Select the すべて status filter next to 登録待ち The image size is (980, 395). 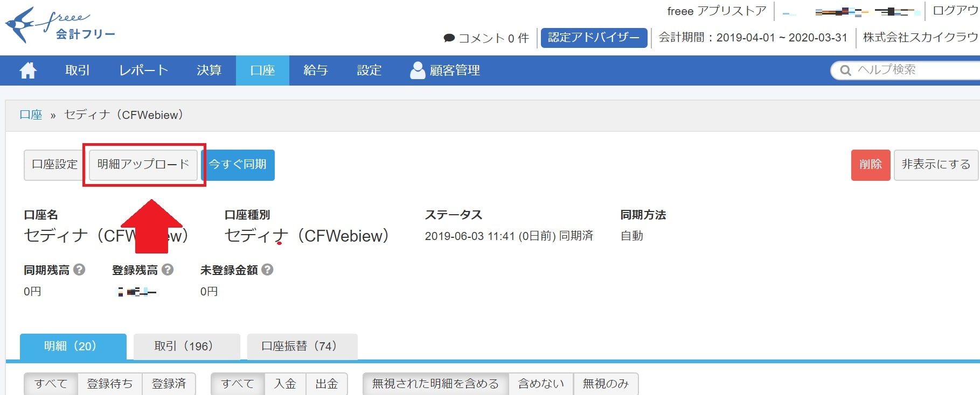coord(51,384)
